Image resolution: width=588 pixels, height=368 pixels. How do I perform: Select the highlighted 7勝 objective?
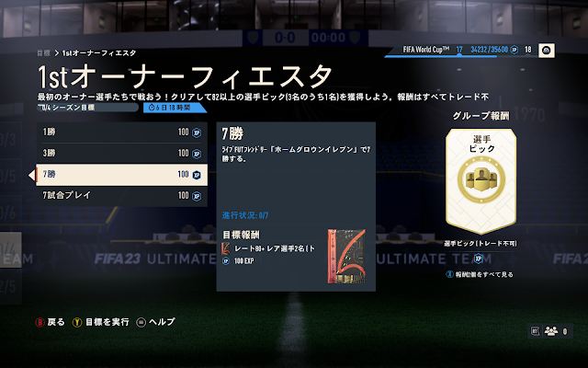[122, 175]
